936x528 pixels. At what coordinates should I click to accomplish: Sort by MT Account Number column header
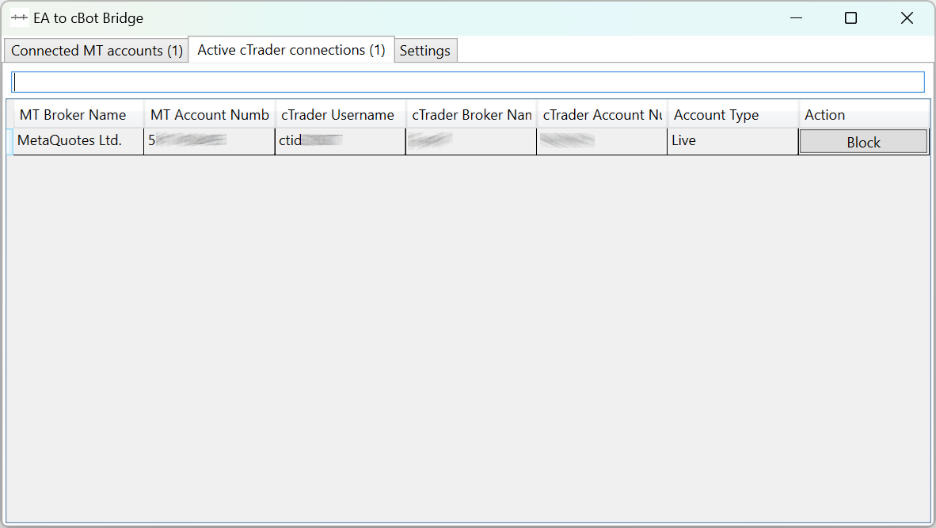pos(209,115)
